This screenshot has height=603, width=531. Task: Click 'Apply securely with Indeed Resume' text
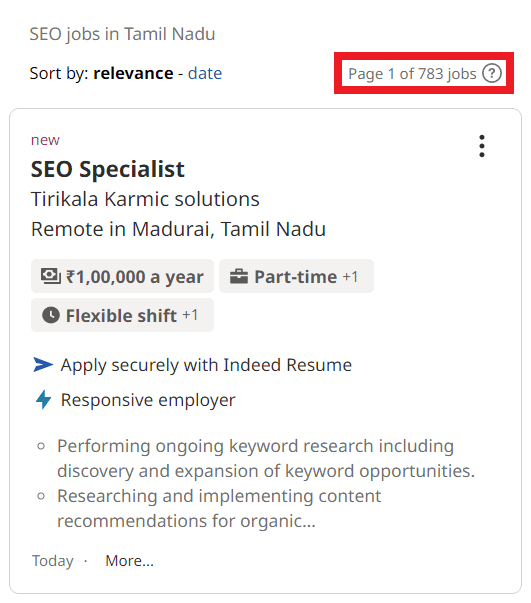click(206, 365)
